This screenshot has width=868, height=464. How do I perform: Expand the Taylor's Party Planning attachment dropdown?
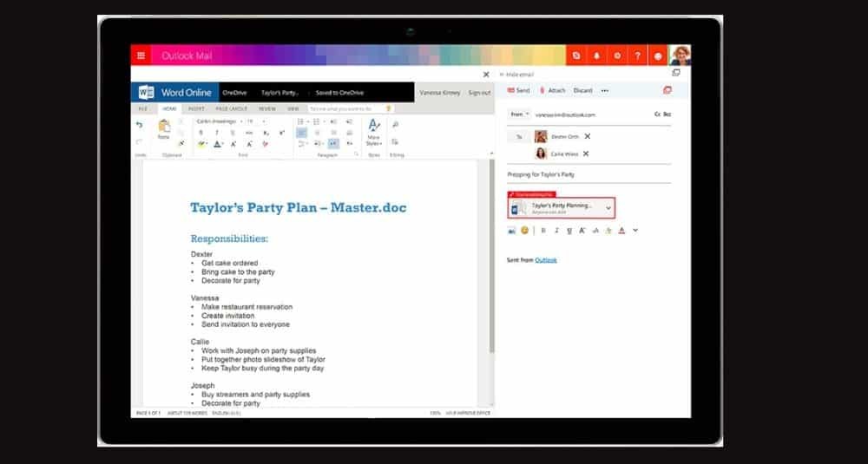608,207
